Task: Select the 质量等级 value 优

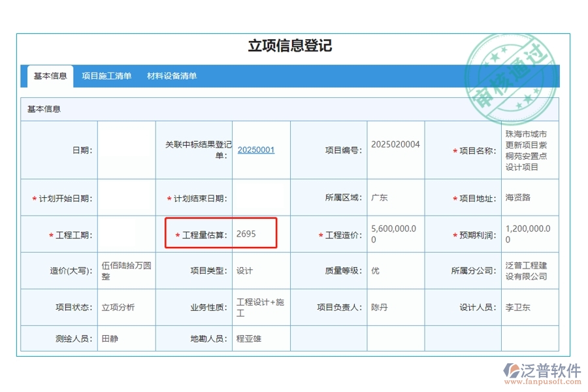Action: coord(376,270)
